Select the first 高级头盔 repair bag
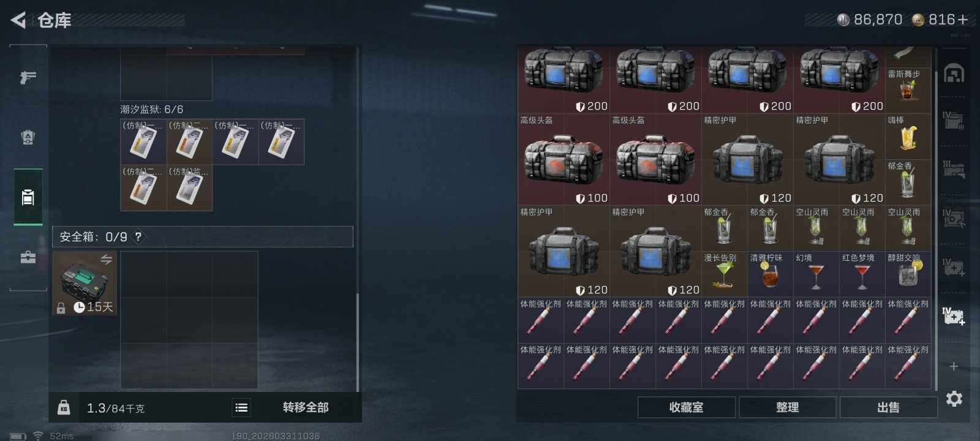The height and width of the screenshot is (441, 980). (563, 159)
